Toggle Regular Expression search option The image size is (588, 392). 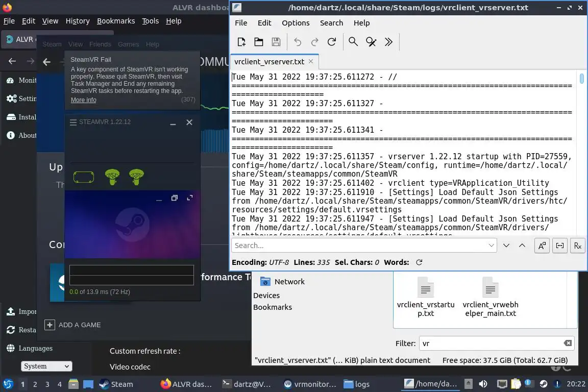coord(578,246)
